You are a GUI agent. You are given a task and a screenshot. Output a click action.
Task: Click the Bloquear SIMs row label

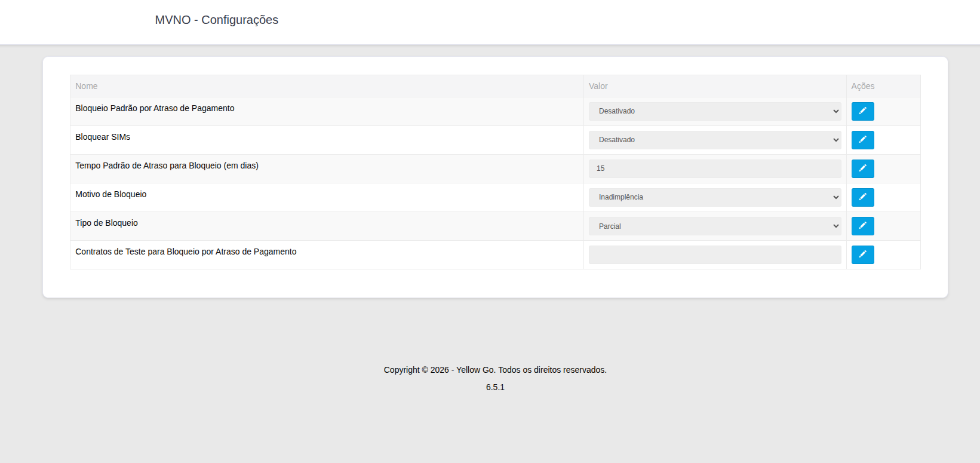click(103, 137)
